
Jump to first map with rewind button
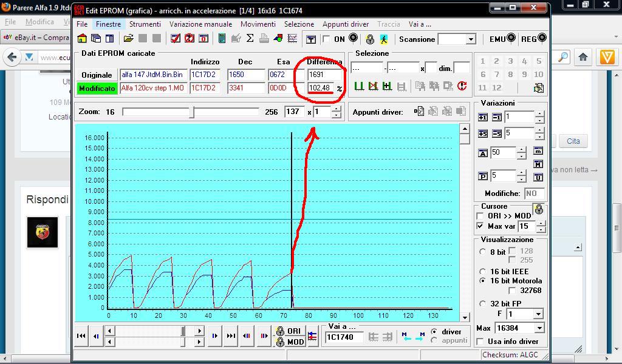click(81, 335)
